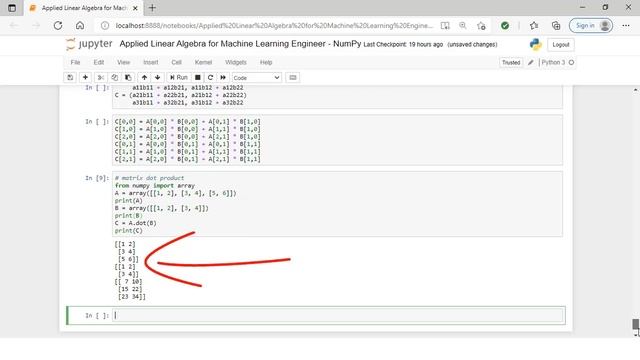Viewport: 640px width, 360px height.
Task: Open the Edit menu
Action: point(99,62)
